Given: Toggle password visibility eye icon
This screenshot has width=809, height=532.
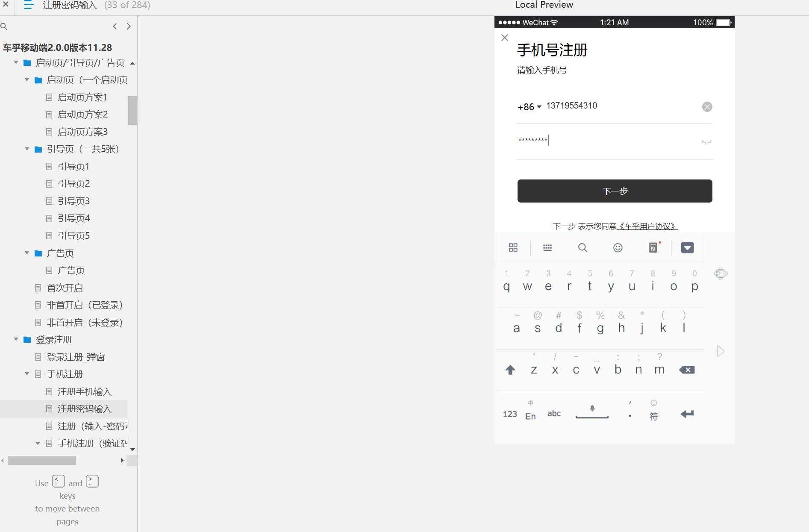Looking at the screenshot, I should pos(706,141).
